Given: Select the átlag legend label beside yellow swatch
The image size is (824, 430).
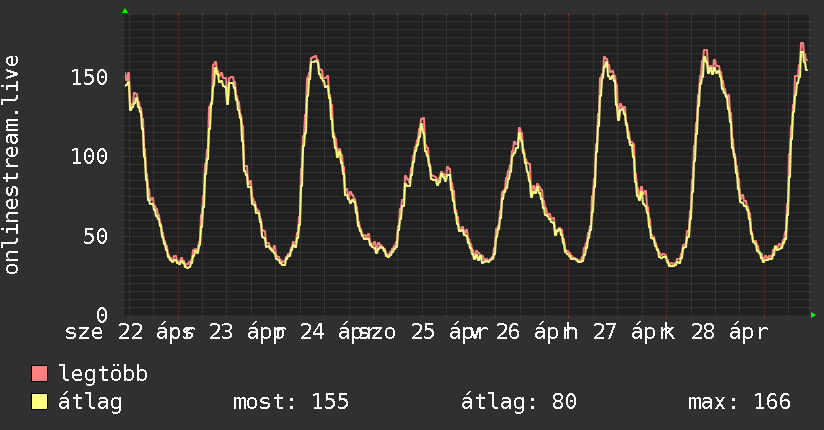Looking at the screenshot, I should pyautogui.click(x=90, y=402).
